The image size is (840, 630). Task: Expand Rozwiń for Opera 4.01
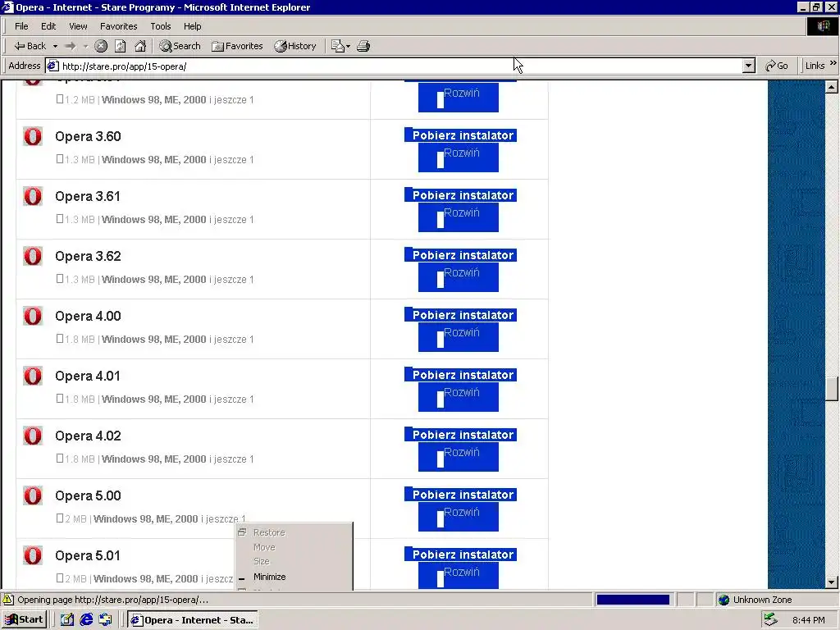(459, 398)
